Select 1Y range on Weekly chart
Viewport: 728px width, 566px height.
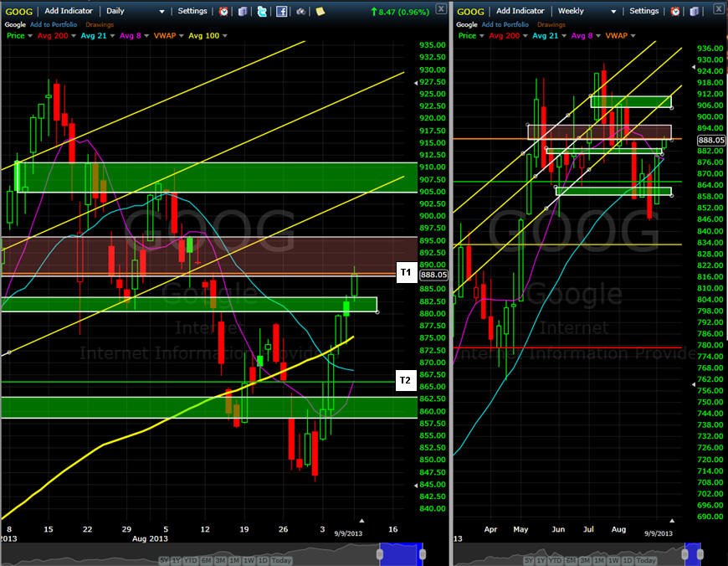pos(541,560)
